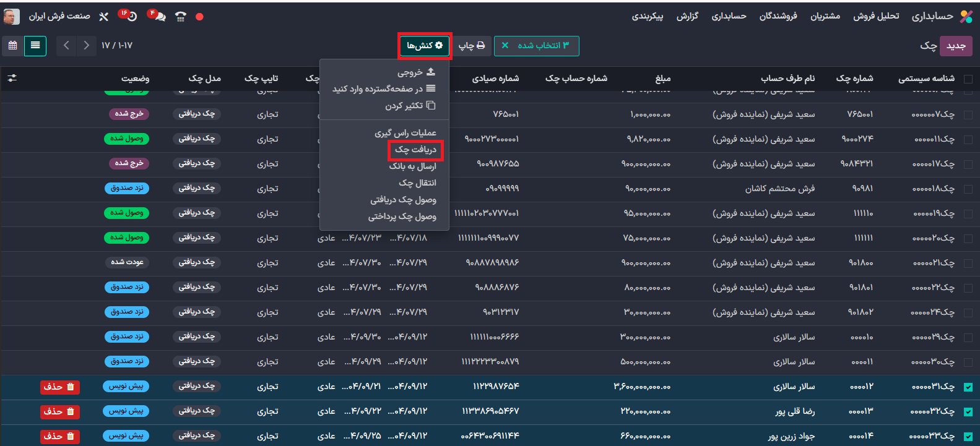Open the چاپ print dropdown
Viewport: 980px width, 446px height.
point(472,46)
